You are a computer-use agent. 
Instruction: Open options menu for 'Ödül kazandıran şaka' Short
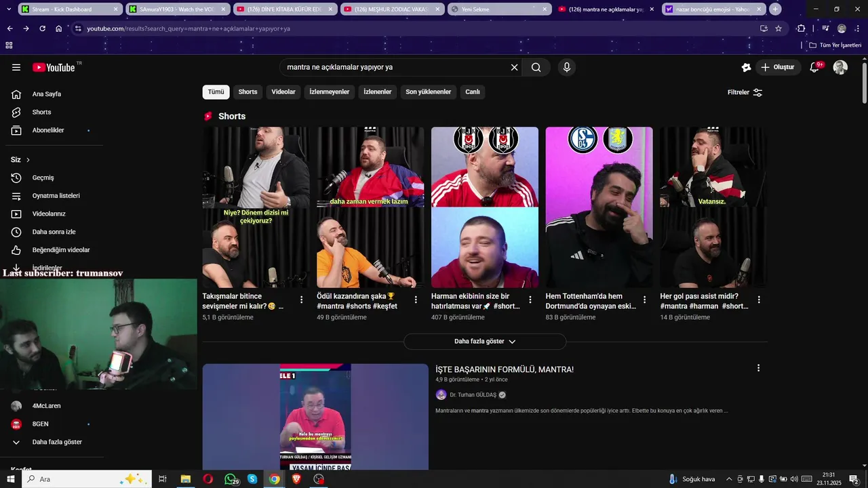coord(416,300)
